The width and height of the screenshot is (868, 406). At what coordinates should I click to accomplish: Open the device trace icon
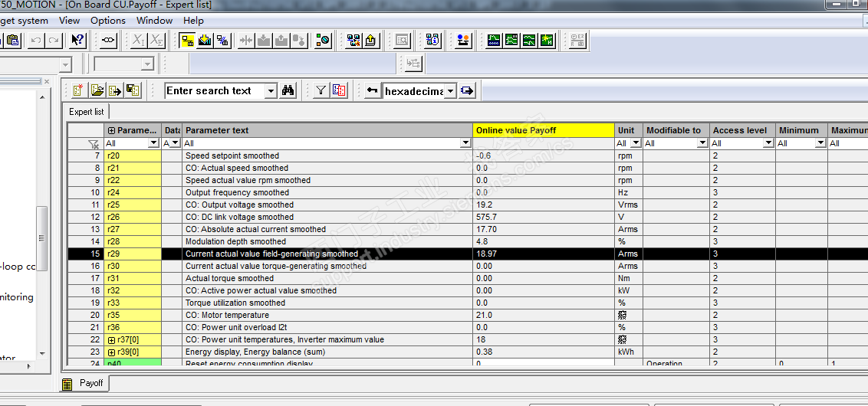point(494,41)
